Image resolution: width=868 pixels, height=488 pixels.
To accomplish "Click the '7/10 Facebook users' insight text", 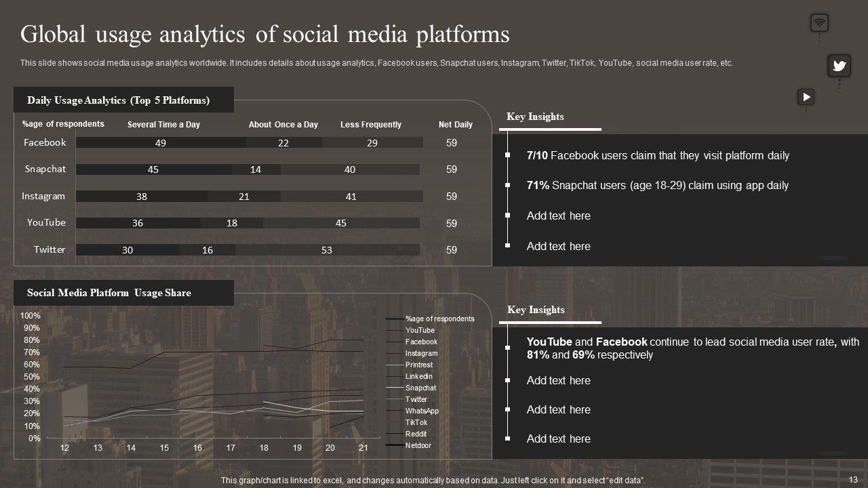I will coord(658,156).
